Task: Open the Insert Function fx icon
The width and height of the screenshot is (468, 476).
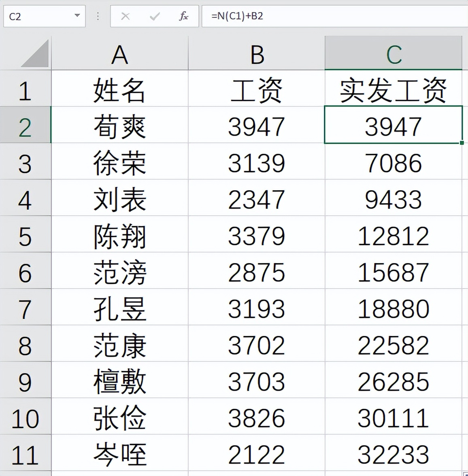Action: [x=183, y=16]
